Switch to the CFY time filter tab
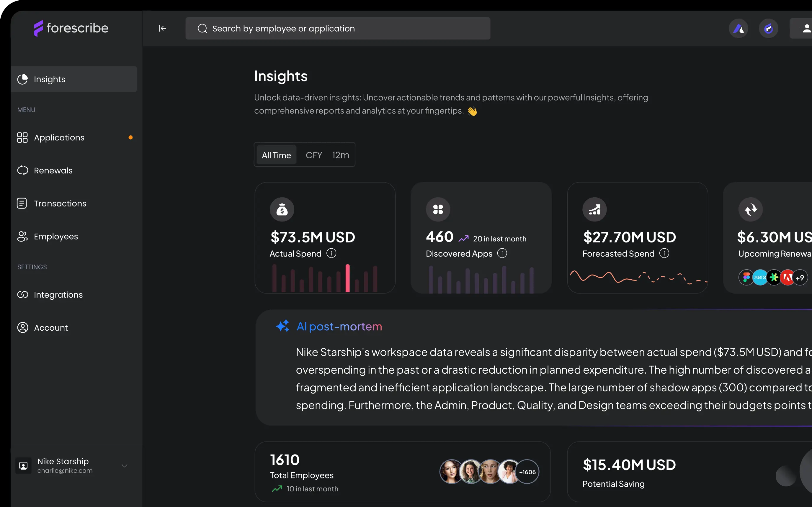Screen dimensions: 812x507 coord(314,155)
